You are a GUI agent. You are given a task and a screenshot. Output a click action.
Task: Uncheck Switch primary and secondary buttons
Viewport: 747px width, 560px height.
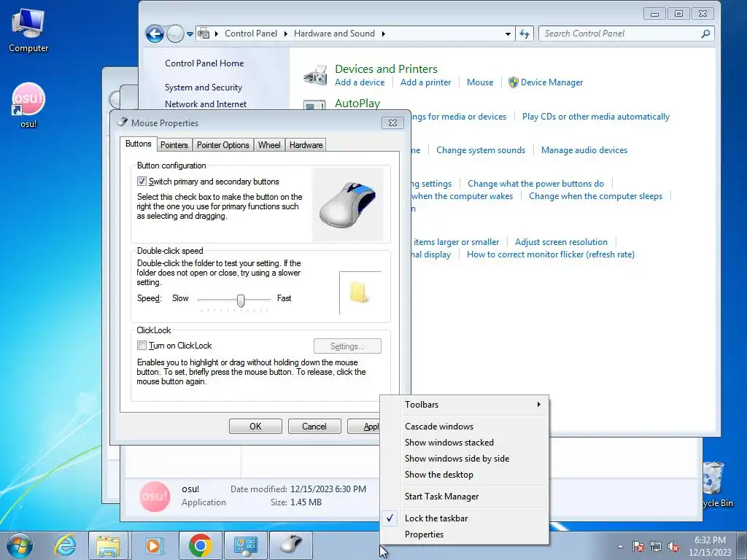[142, 182]
